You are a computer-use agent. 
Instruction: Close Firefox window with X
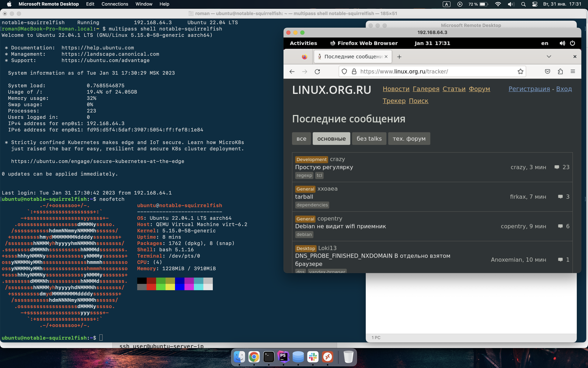[575, 56]
